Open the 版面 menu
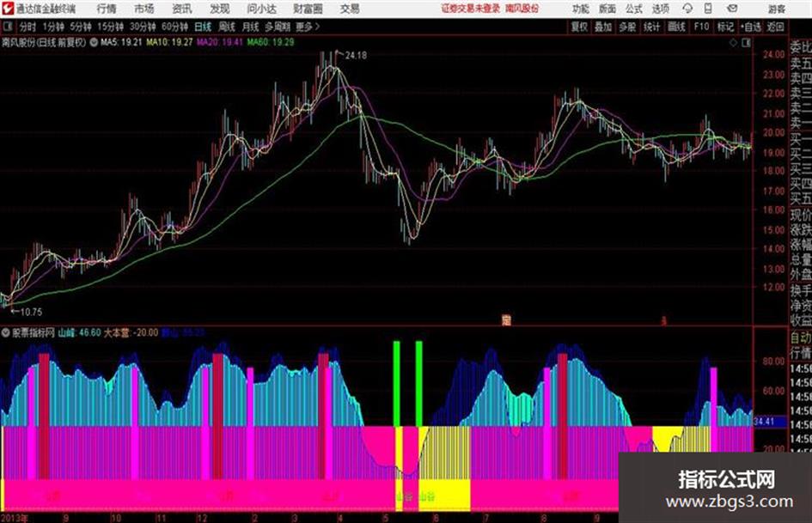 click(x=607, y=9)
